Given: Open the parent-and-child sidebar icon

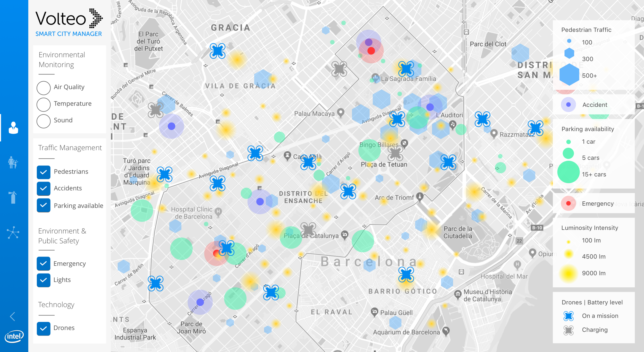Looking at the screenshot, I should click(13, 162).
